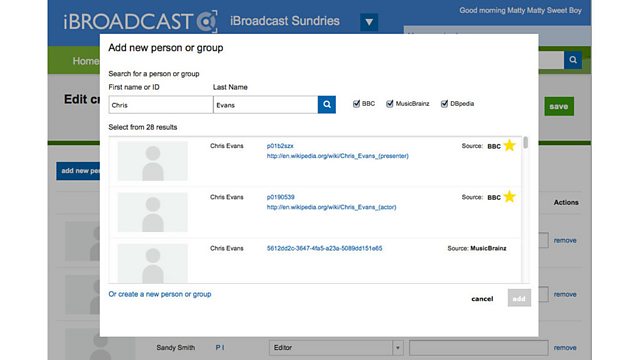Open the p0190539 ID link
640x360 pixels.
coord(280,197)
